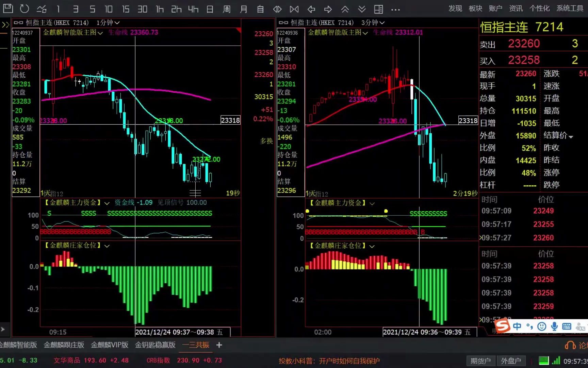Open the 1分钟 period dropdown

[x=108, y=23]
